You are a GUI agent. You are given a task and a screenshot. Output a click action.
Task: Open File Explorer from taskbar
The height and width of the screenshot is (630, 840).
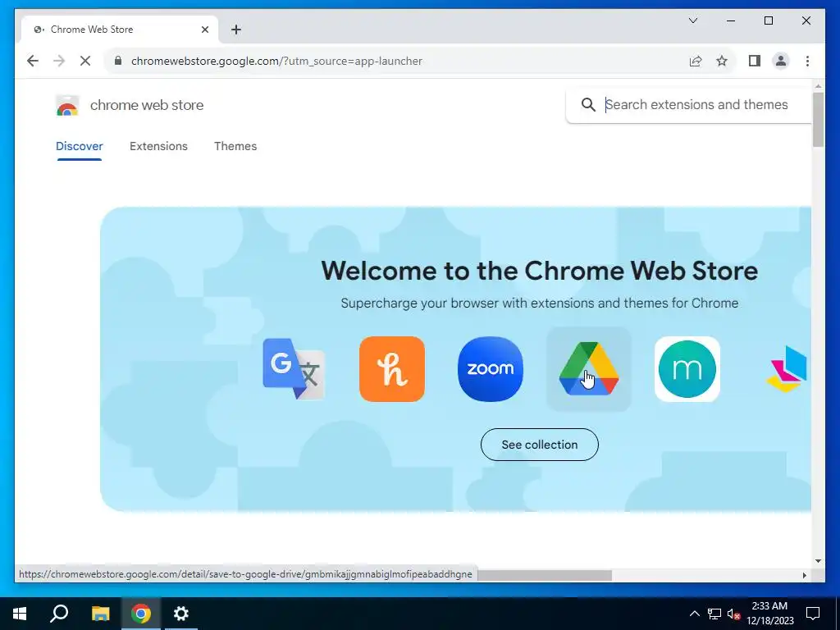(100, 614)
